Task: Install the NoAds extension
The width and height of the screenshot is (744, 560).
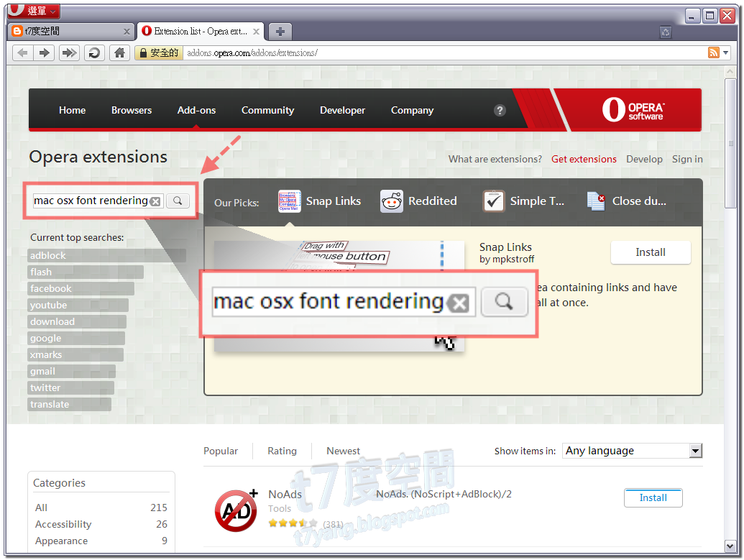Action: [653, 498]
